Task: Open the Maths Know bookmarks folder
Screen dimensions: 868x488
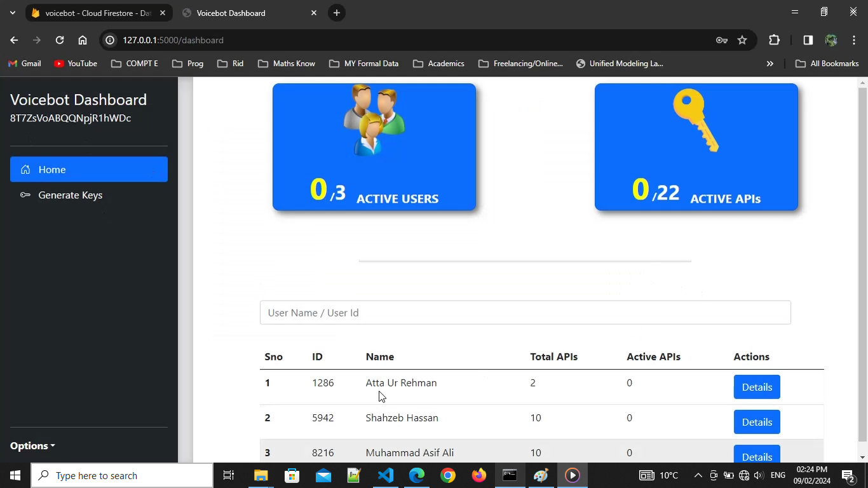Action: coord(287,64)
